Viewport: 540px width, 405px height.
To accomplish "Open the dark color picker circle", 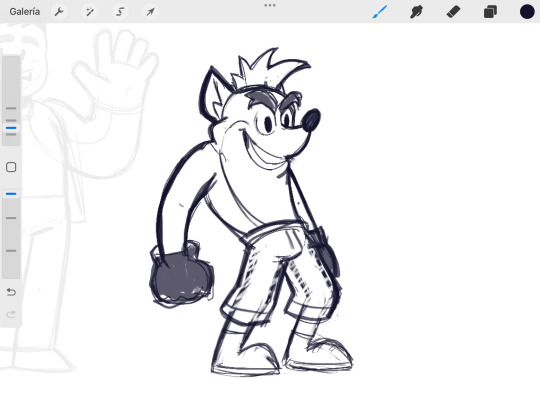I will click(x=527, y=12).
